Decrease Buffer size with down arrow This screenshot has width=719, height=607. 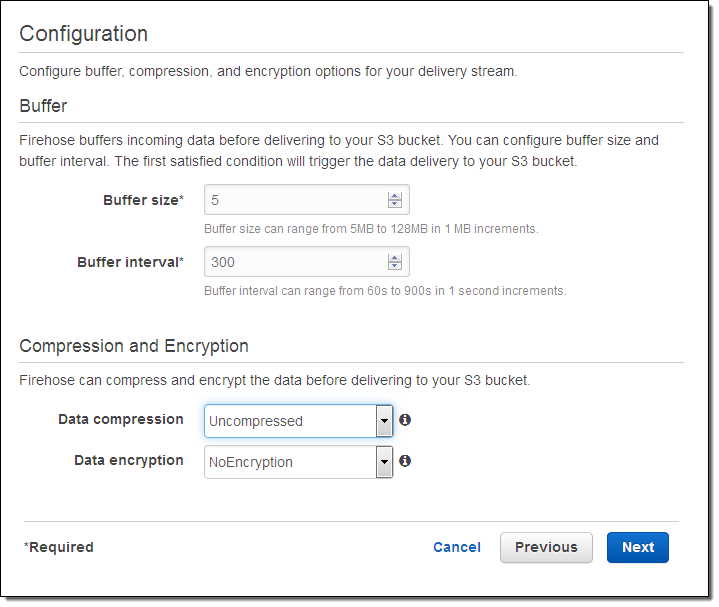tap(394, 204)
